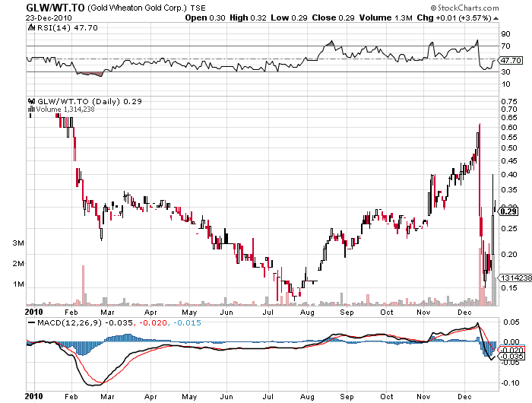Click the black MACD line legend marker

32,322
